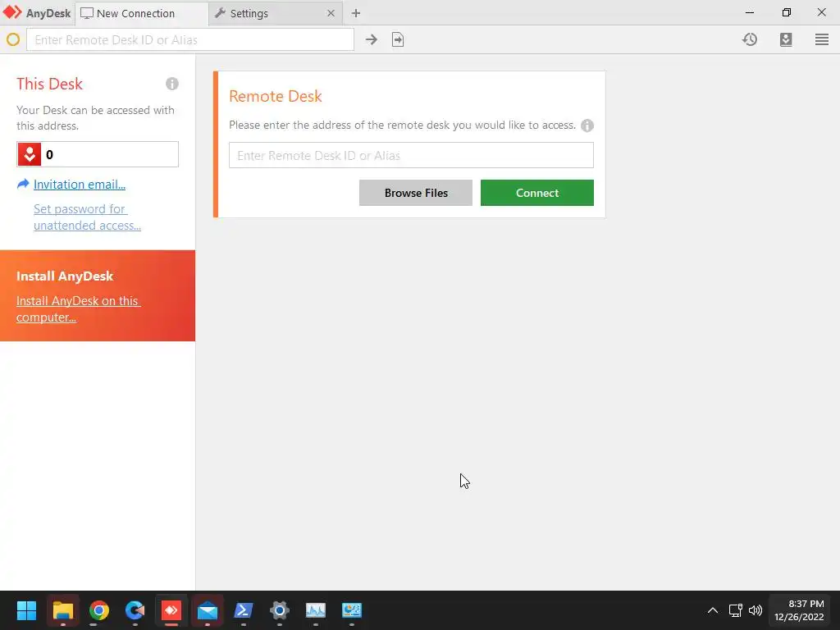Click the Remote Desk heading text
This screenshot has height=630, width=840.
coord(276,96)
